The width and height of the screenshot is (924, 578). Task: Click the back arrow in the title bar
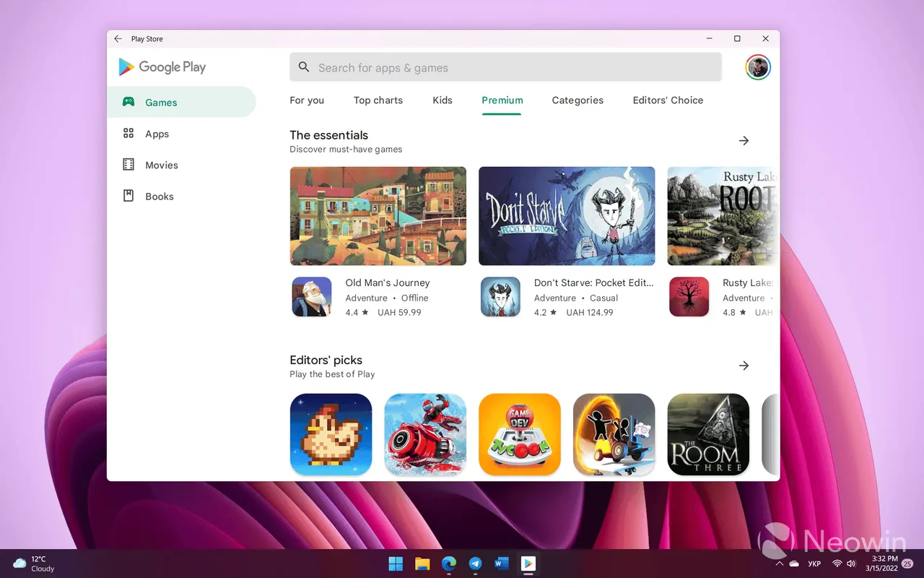point(118,38)
